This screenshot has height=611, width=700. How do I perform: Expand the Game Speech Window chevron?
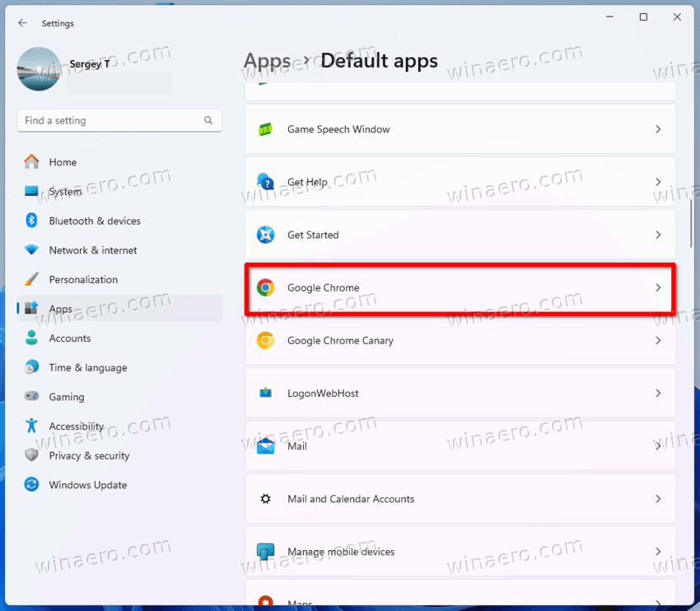658,129
